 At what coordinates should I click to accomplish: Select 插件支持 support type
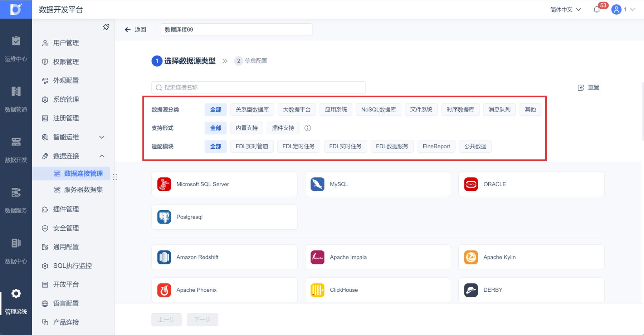pyautogui.click(x=283, y=128)
